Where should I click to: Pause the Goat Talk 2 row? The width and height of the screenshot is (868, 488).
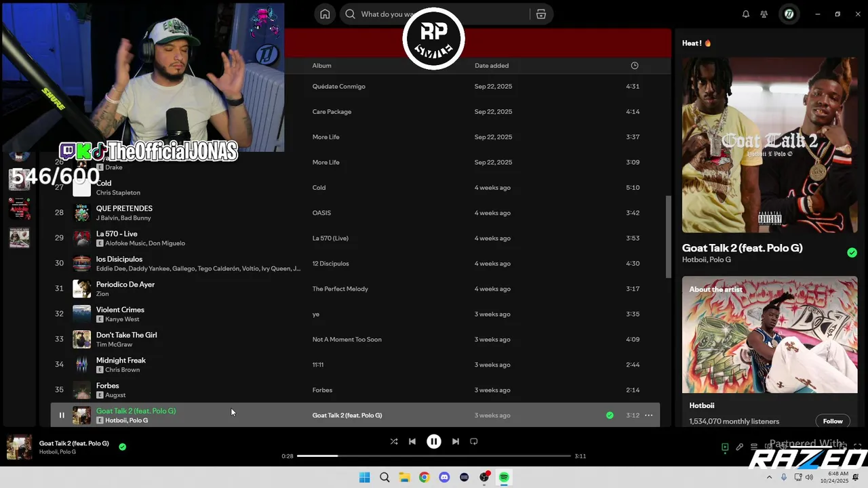[62, 415]
